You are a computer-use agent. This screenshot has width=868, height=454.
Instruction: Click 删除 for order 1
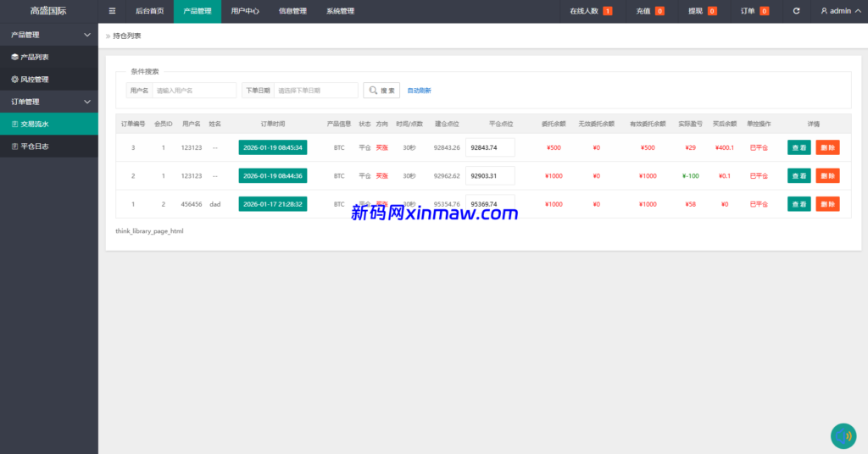(827, 204)
